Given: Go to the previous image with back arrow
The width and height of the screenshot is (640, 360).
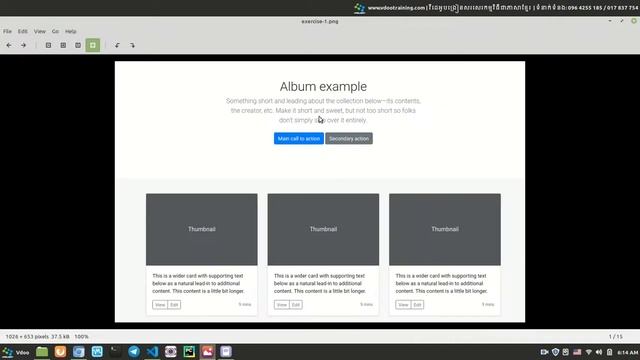Looking at the screenshot, I should 9,45.
